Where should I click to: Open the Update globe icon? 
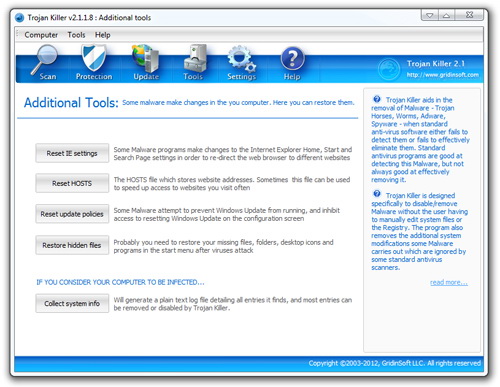(x=146, y=58)
